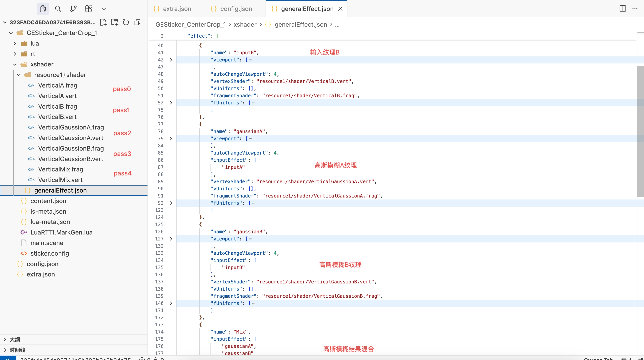Collapse the GESticker_CenterCrop_1 folder

pos(11,33)
